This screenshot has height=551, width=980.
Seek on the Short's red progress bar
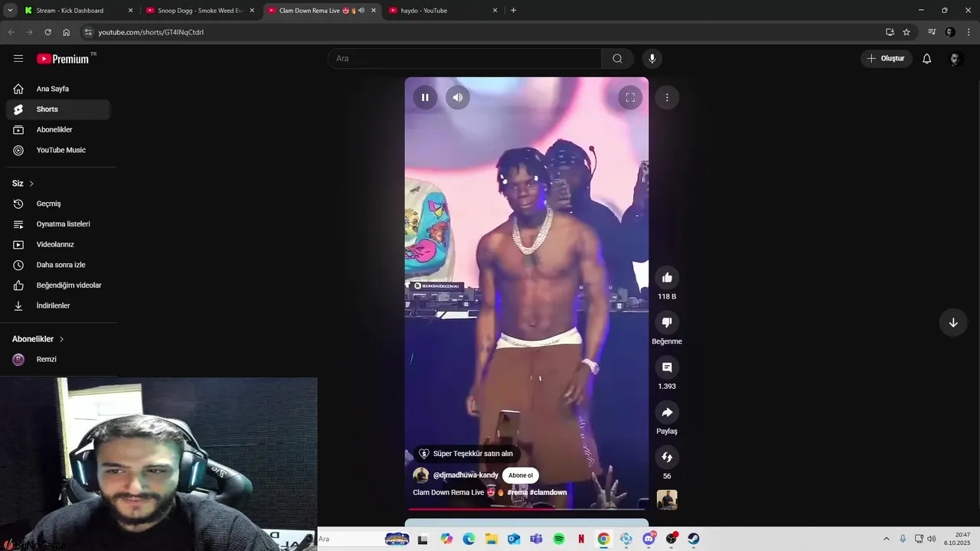(527, 508)
